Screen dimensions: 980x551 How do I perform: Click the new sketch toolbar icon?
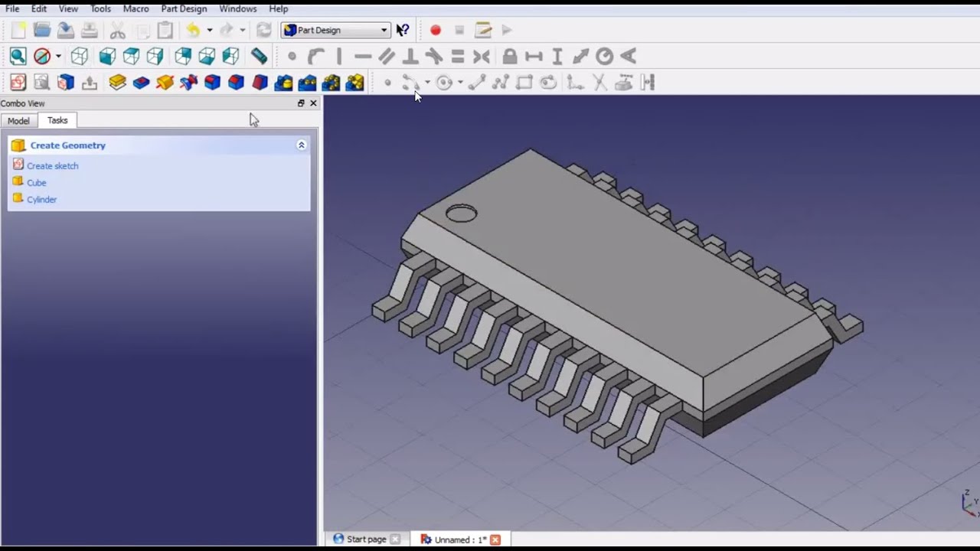18,82
